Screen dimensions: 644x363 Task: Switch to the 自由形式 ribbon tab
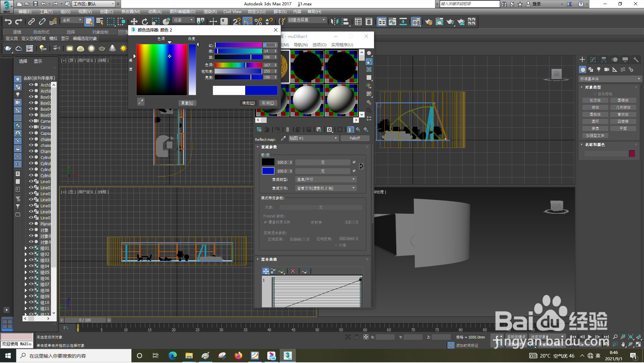point(41,32)
